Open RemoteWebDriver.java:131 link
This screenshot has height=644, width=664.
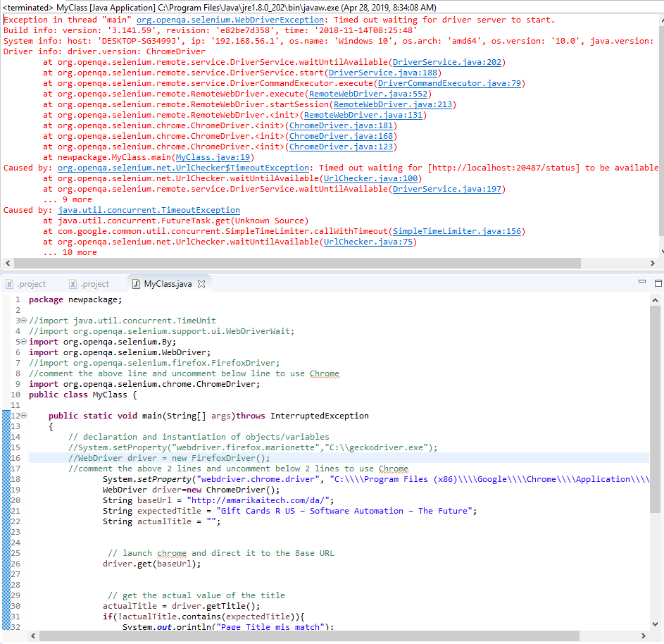pyautogui.click(x=363, y=116)
